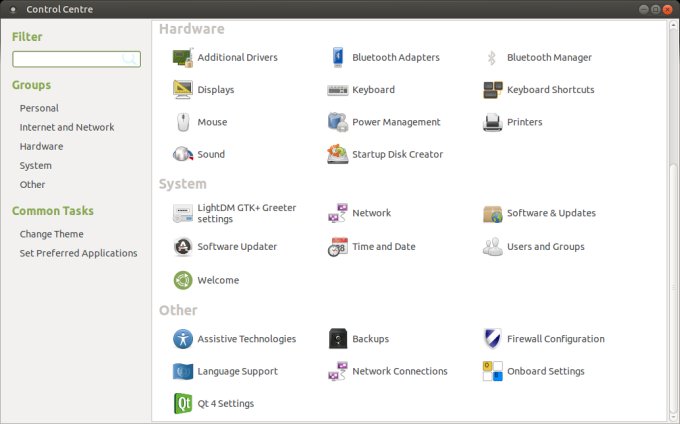Image resolution: width=680 pixels, height=424 pixels.
Task: Open the Network icon under System
Action: [337, 213]
